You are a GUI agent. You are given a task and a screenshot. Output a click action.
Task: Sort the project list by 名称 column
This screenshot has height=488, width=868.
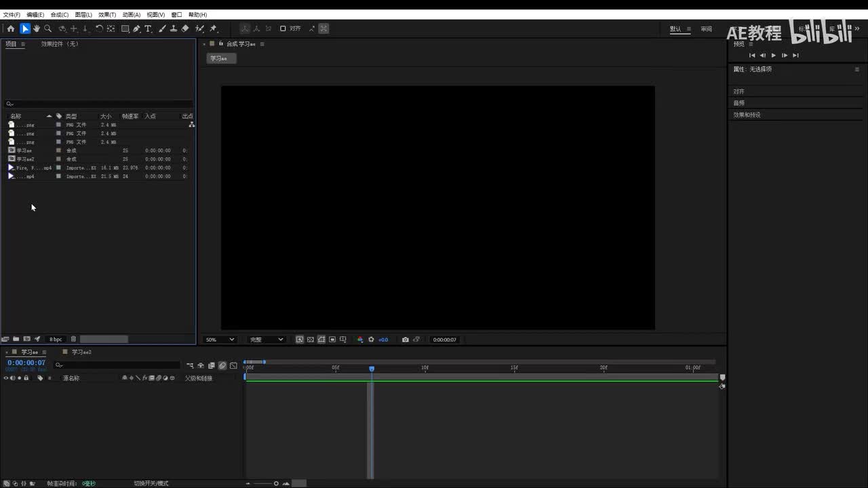point(16,116)
